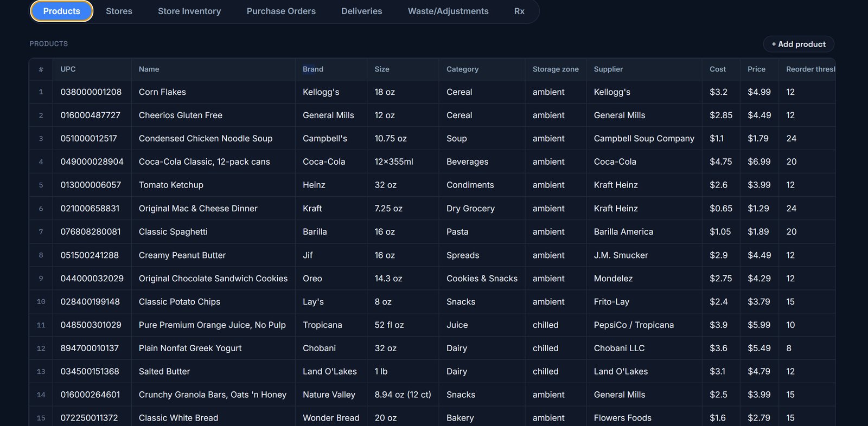Click the Land O'Lakes brand cell
The height and width of the screenshot is (426, 868).
pos(330,372)
